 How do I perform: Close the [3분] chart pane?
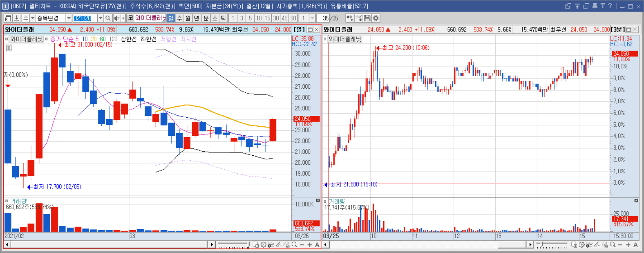[635, 29]
